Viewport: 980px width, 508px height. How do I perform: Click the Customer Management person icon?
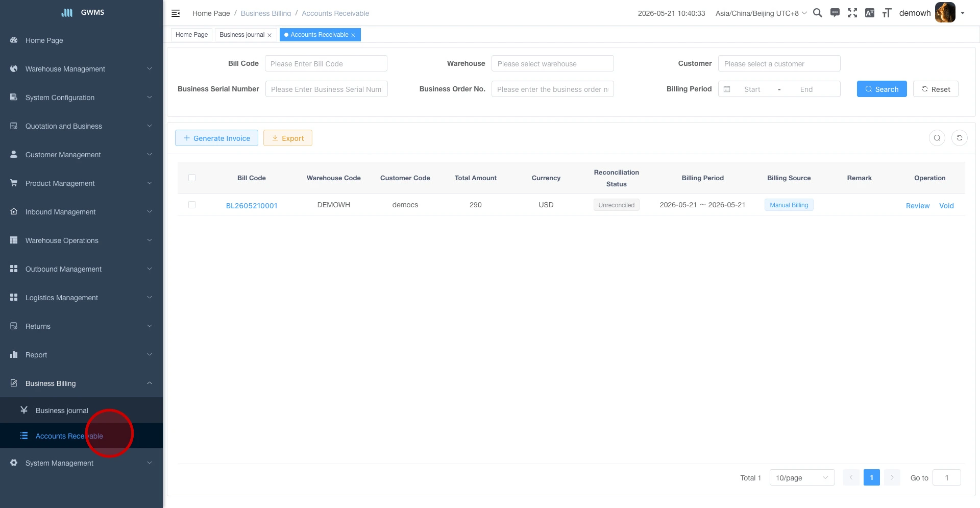point(14,154)
